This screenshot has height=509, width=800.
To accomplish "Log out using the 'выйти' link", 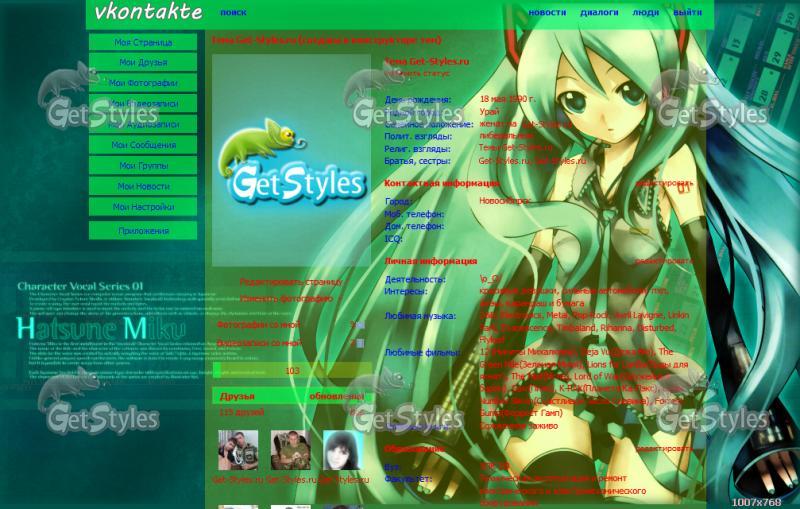I will pyautogui.click(x=687, y=12).
